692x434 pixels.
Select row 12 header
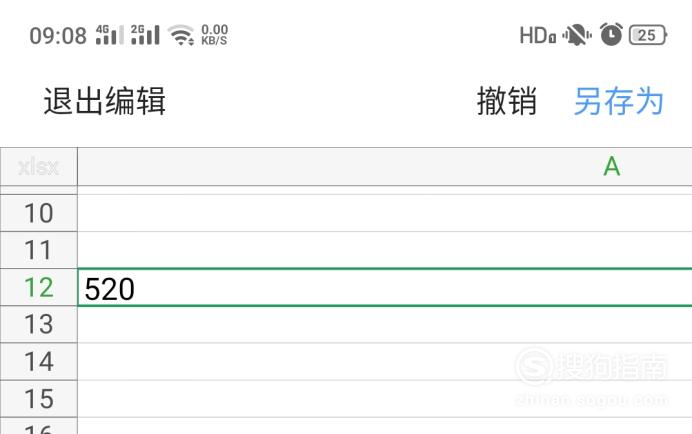pyautogui.click(x=39, y=287)
